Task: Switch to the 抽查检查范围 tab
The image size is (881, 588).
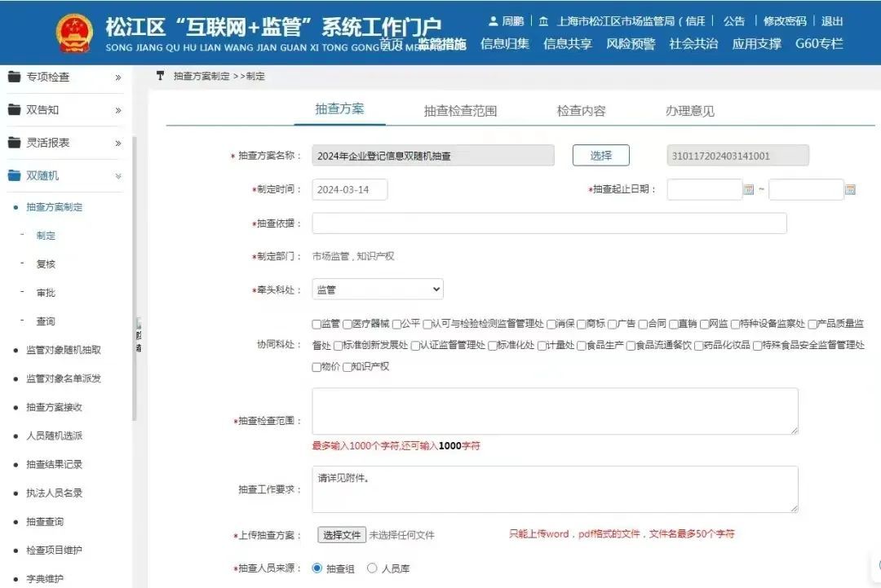Action: [x=460, y=111]
